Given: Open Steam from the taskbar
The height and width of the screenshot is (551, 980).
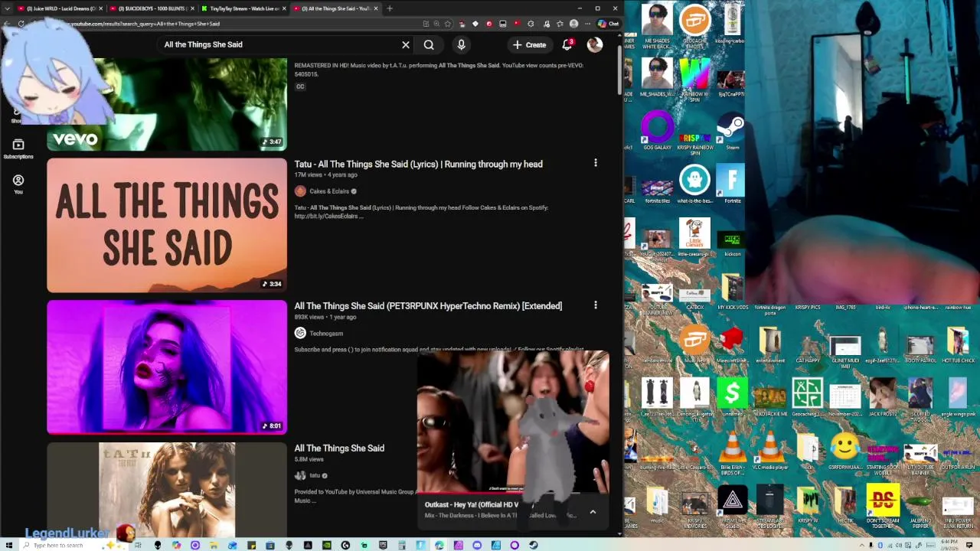Looking at the screenshot, I should [x=534, y=545].
